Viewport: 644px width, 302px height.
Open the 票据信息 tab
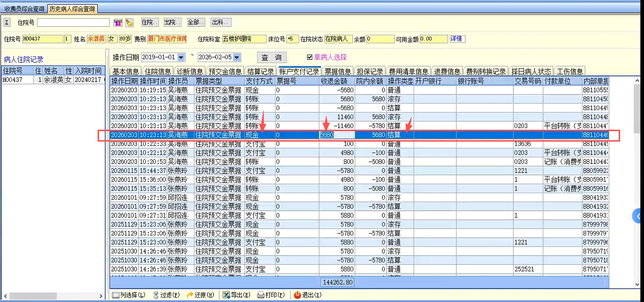pyautogui.click(x=338, y=72)
